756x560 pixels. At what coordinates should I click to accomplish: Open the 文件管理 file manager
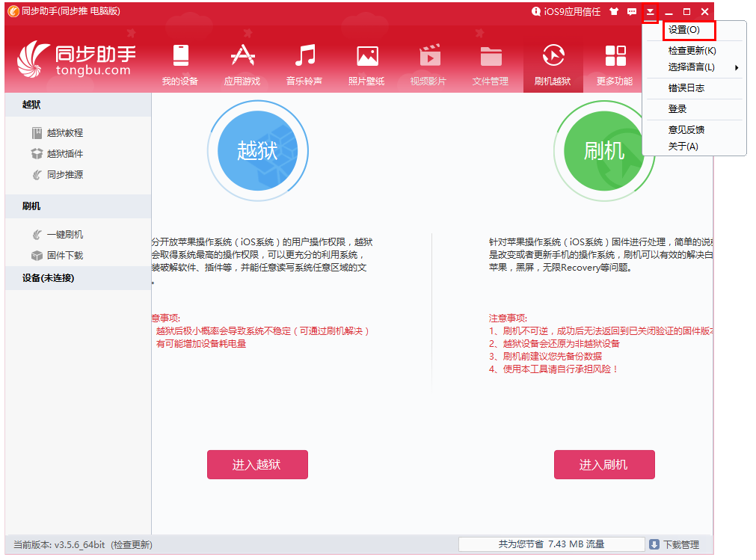[491, 66]
